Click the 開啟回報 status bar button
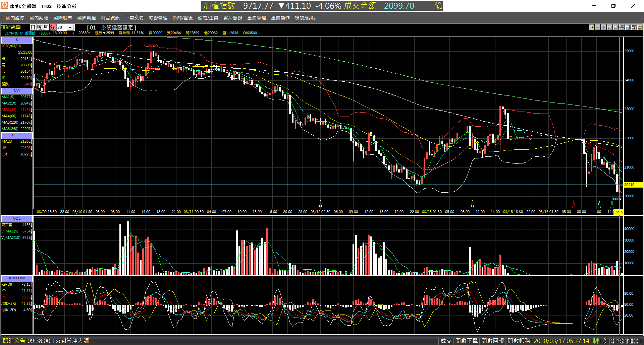 493,341
